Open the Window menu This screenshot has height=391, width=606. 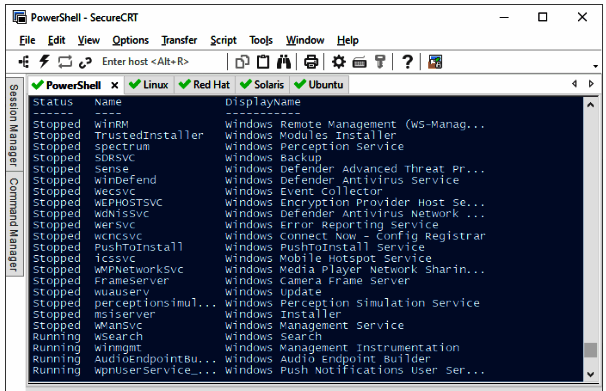[x=305, y=40]
